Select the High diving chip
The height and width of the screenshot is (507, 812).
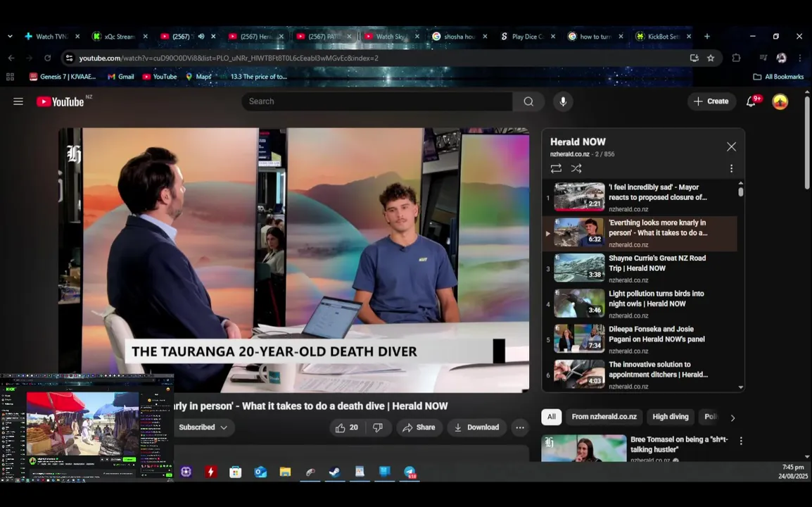[670, 417]
